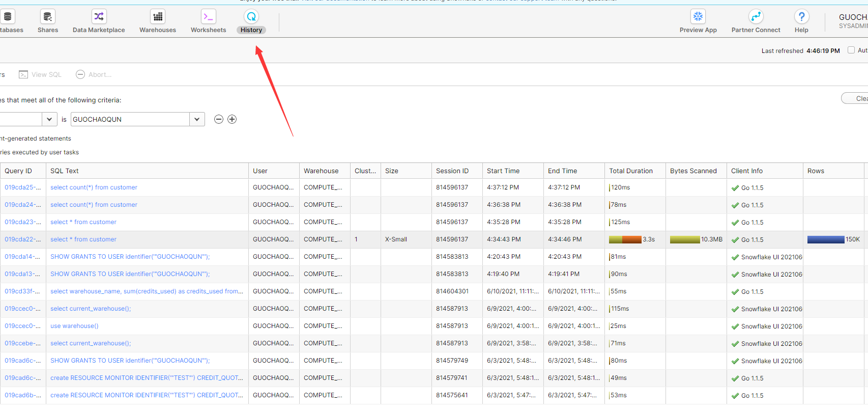Image resolution: width=868 pixels, height=410 pixels.
Task: Click the Last refreshed 4:46:19 PM text
Action: coord(800,50)
